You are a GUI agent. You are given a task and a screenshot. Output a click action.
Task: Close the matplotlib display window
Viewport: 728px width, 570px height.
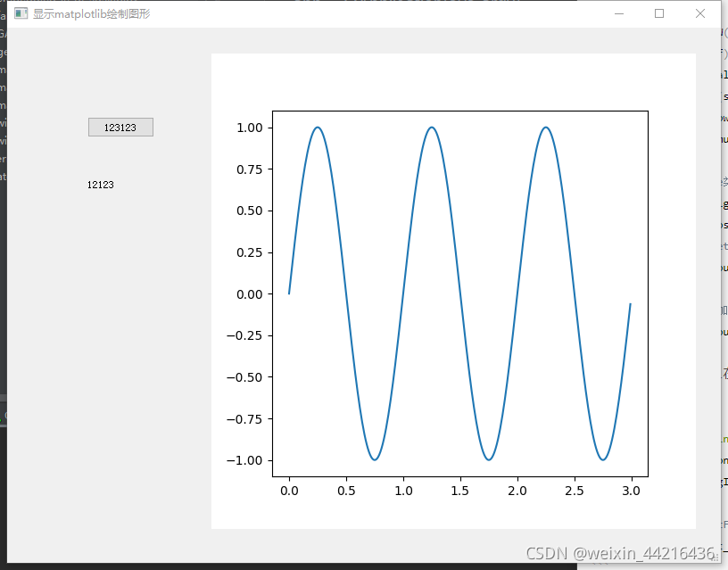pyautogui.click(x=700, y=13)
